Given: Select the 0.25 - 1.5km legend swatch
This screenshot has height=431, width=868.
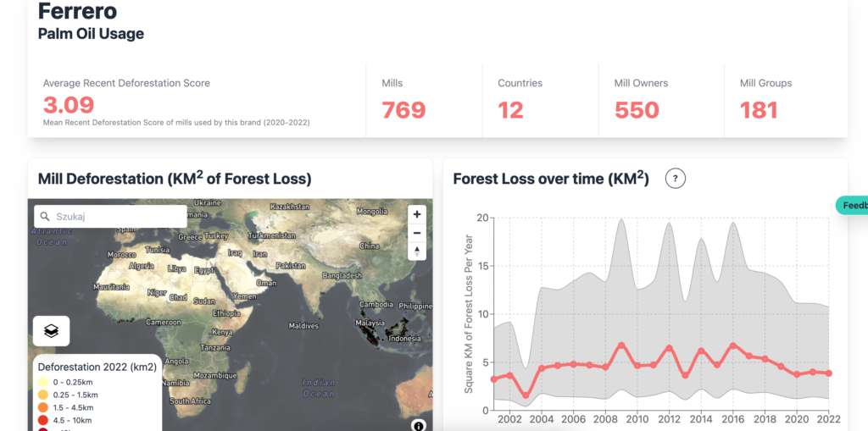Looking at the screenshot, I should tap(42, 395).
